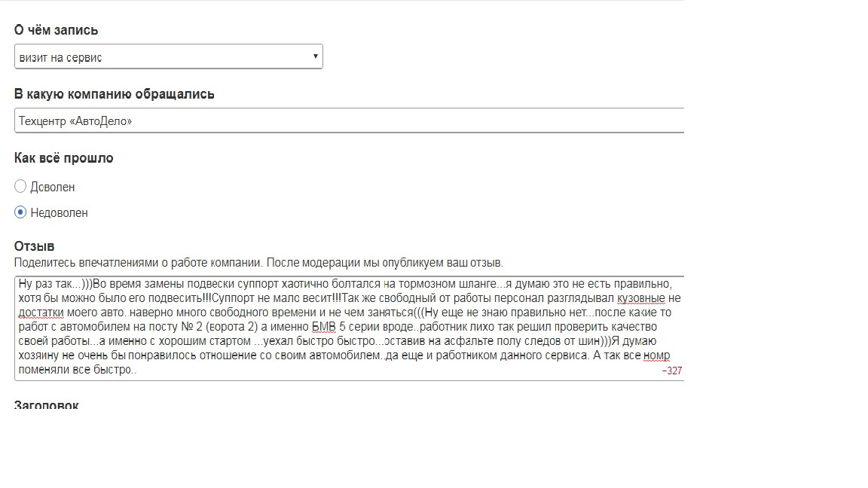Click the underlined word 'БМВ' in review
Image resolution: width=868 pixels, height=488 pixels.
pos(324,326)
